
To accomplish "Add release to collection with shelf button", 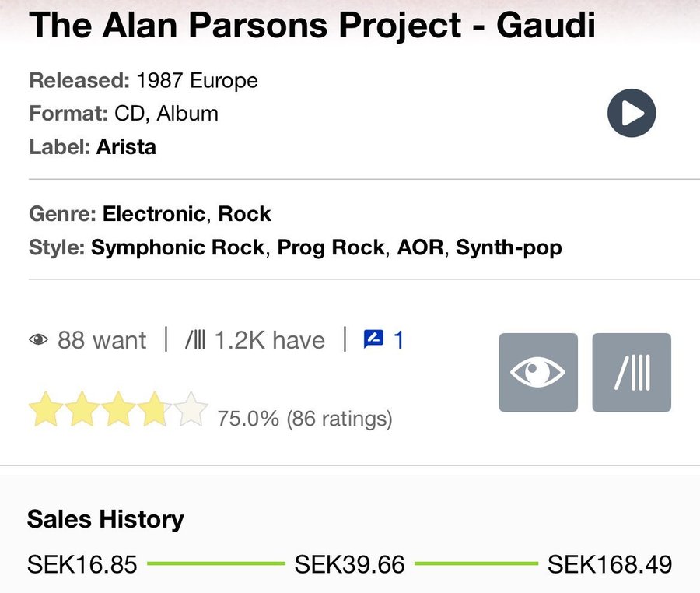I will 632,372.
